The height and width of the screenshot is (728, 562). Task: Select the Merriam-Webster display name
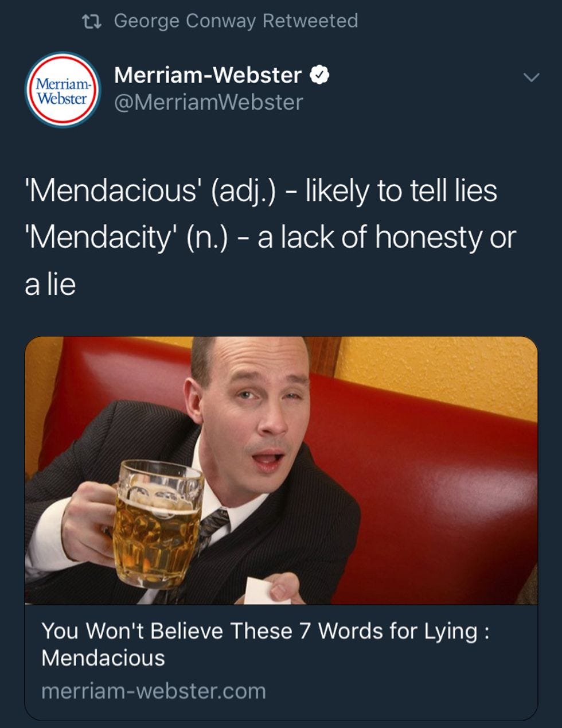(208, 75)
